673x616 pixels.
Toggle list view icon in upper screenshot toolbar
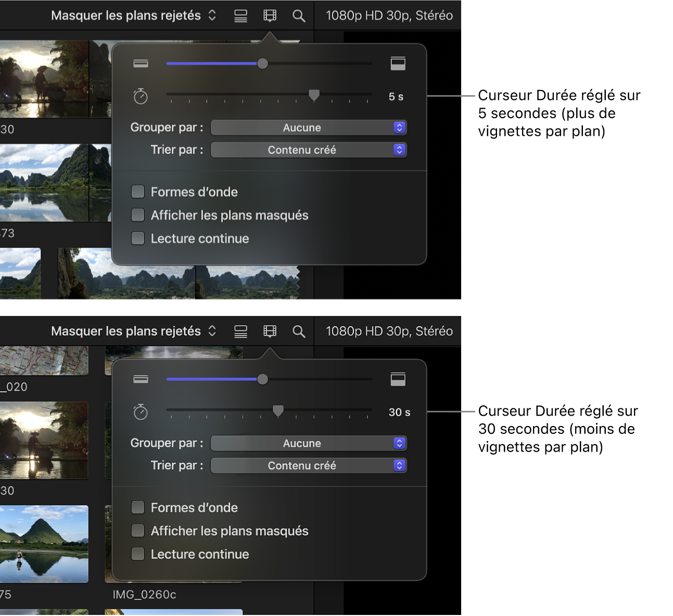(240, 16)
